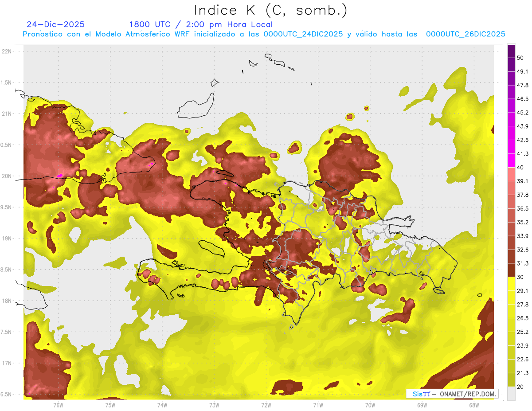
Task: Click the legend value '21.3'
Action: pos(523,373)
